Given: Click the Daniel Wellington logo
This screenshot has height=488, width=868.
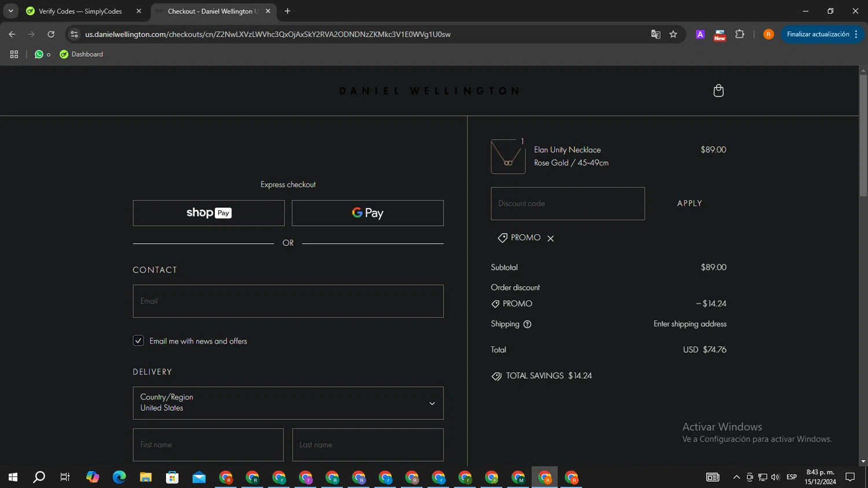Looking at the screenshot, I should pyautogui.click(x=429, y=91).
